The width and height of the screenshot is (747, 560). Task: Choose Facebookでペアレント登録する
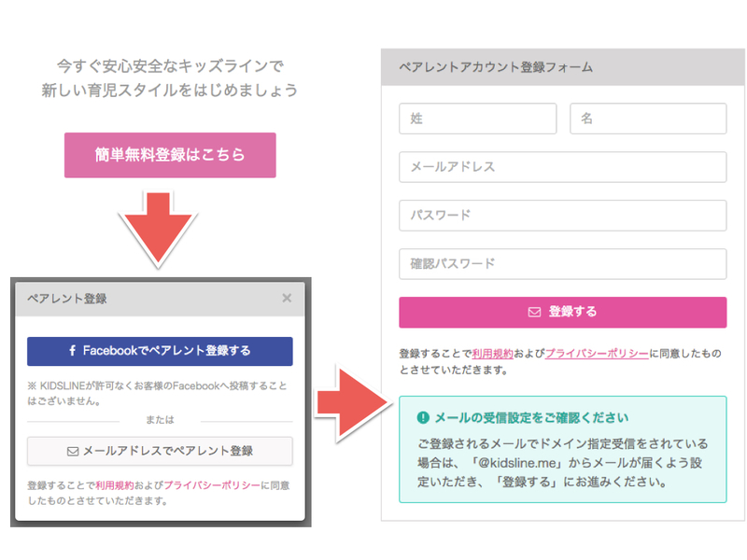[x=160, y=352]
